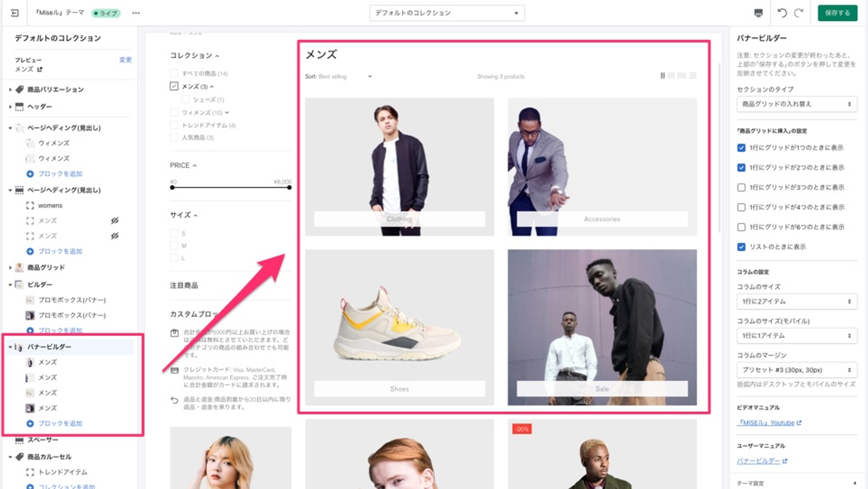The height and width of the screenshot is (489, 868).
Task: Click the price slider minimum handle
Action: pos(172,187)
